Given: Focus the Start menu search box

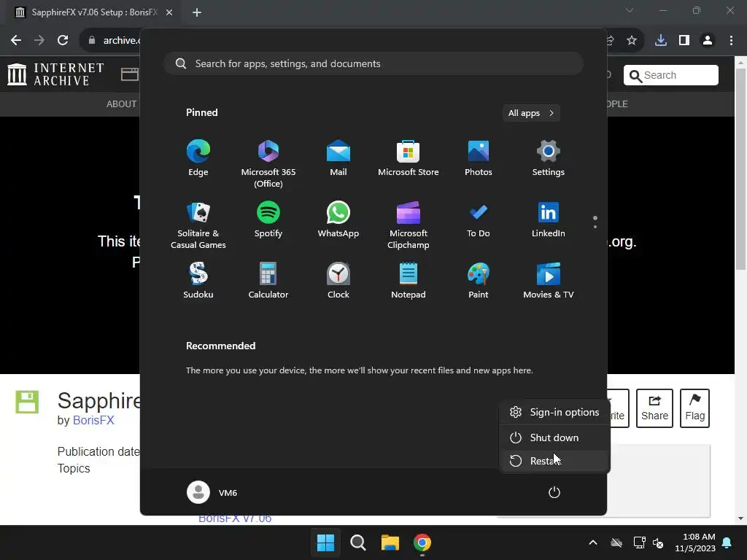Looking at the screenshot, I should pos(373,64).
